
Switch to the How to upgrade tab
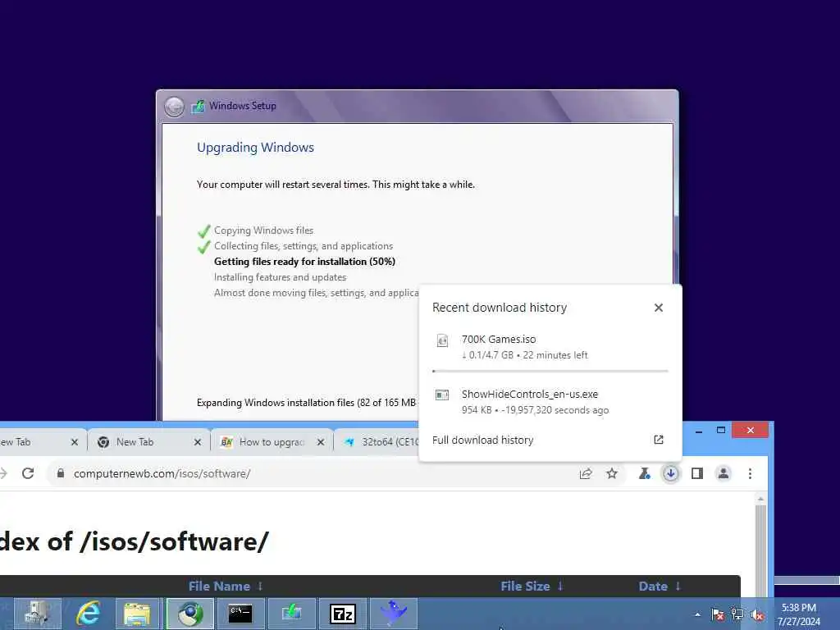click(x=271, y=442)
